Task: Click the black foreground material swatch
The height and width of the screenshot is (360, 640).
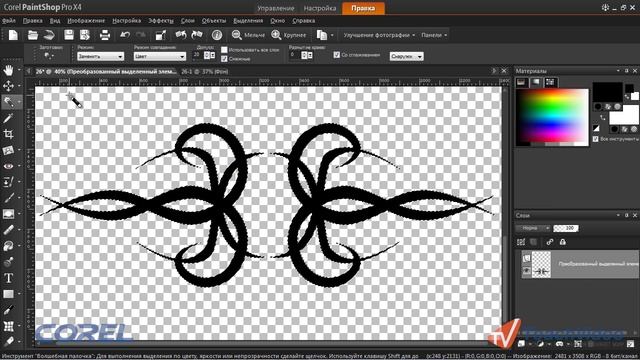Action: (x=607, y=92)
